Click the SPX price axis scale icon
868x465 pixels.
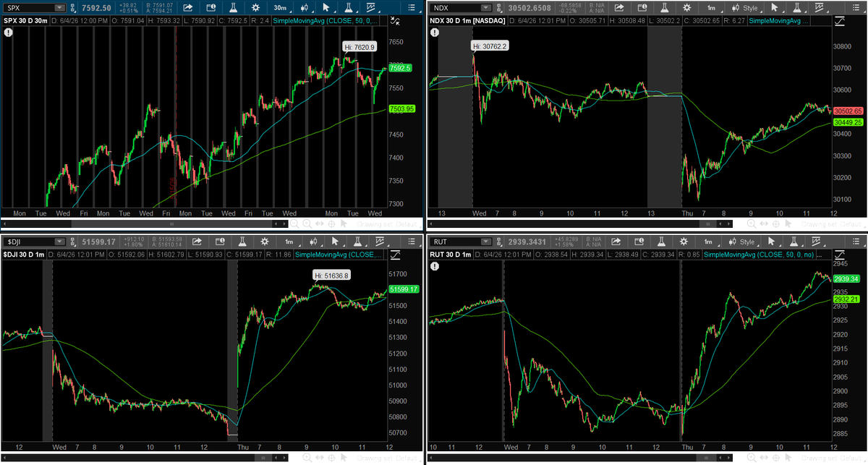[395, 22]
